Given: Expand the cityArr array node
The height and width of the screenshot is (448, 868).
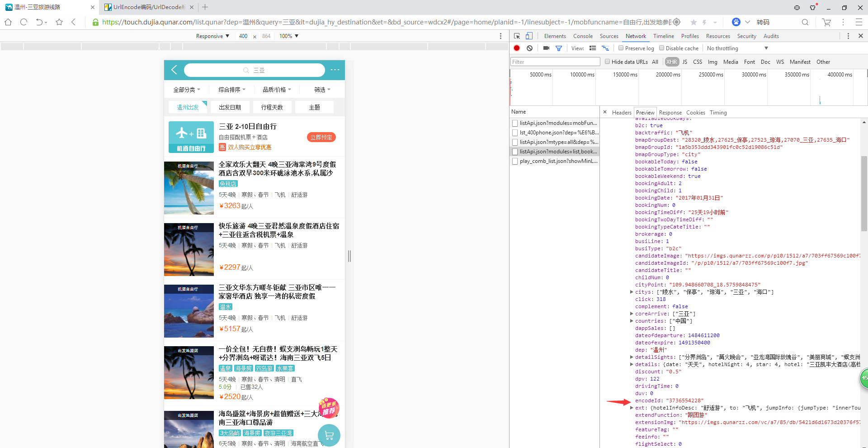Looking at the screenshot, I should [632, 292].
